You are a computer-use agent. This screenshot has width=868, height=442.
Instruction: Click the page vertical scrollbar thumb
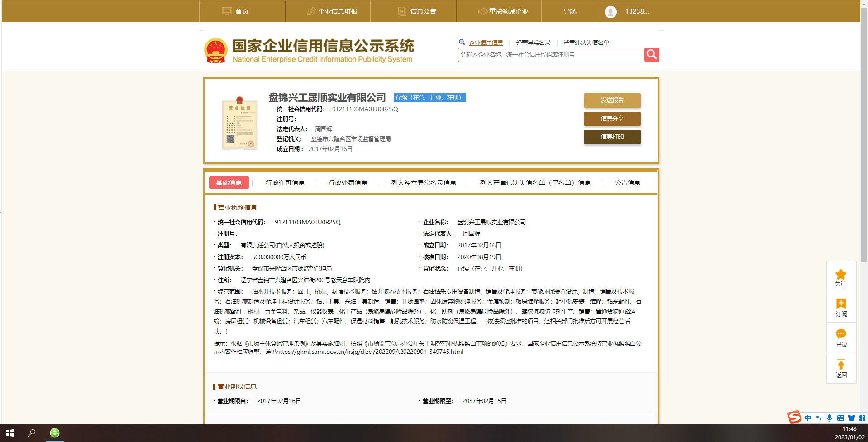[864, 136]
